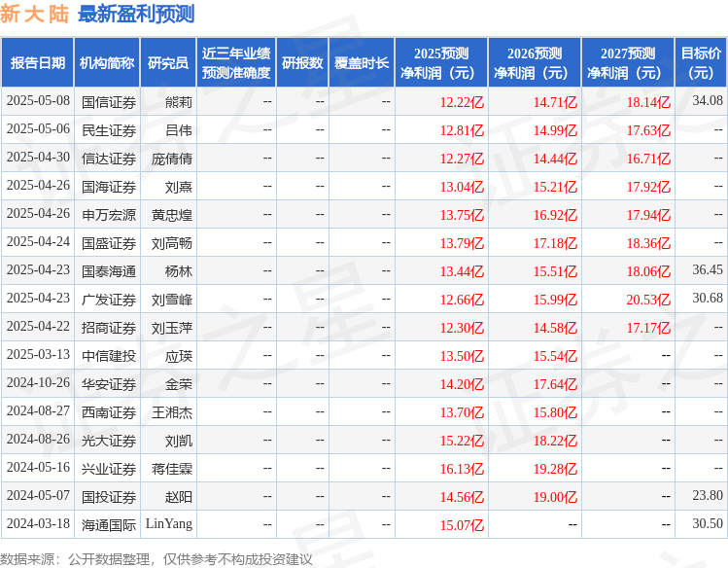
Task: Click the 2025预测净利润 column header
Action: [x=441, y=62]
